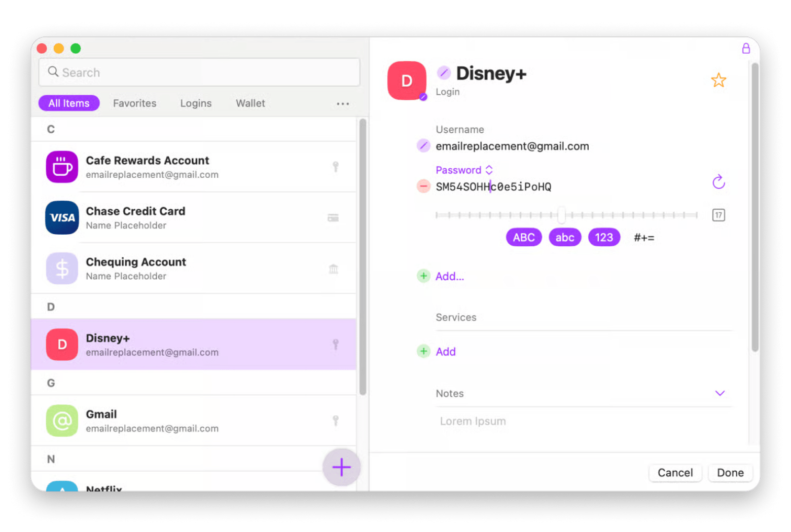The height and width of the screenshot is (532, 791).
Task: Click in the Search field
Action: tap(199, 72)
